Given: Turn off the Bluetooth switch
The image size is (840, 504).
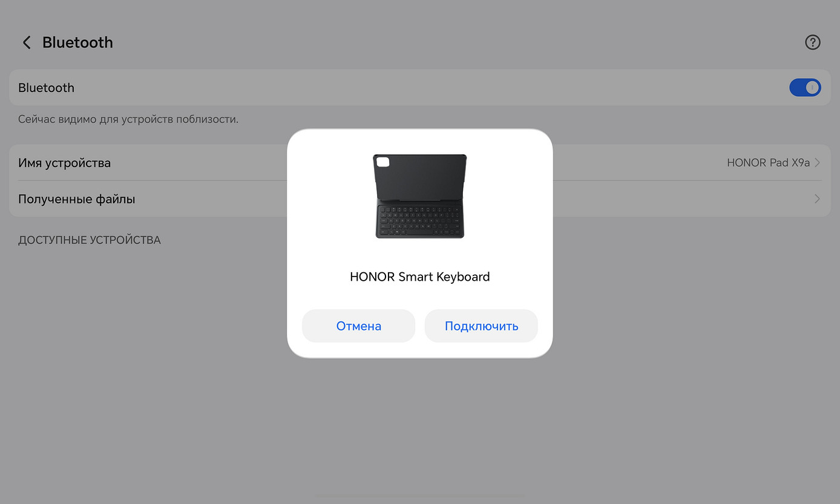Looking at the screenshot, I should [x=804, y=88].
